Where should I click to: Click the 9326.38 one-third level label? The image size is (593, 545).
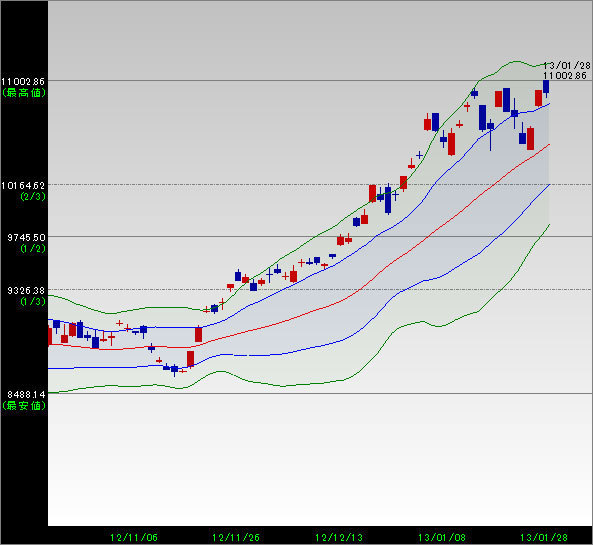[x=26, y=290]
